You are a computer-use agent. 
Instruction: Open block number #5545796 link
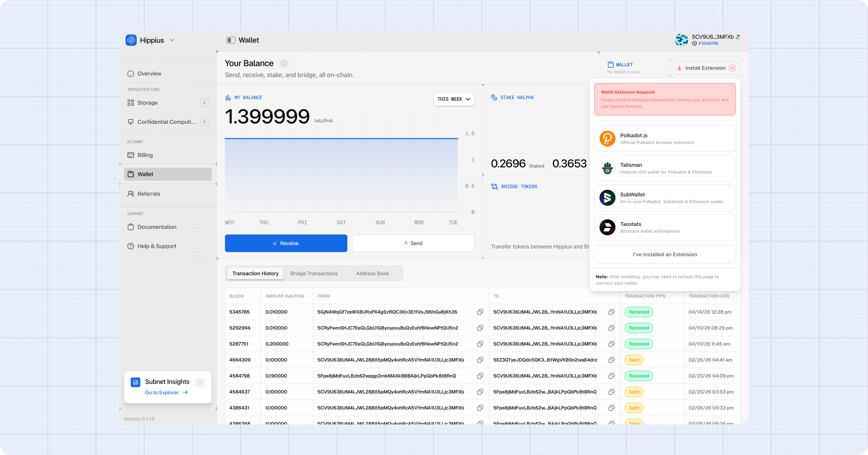pos(708,44)
